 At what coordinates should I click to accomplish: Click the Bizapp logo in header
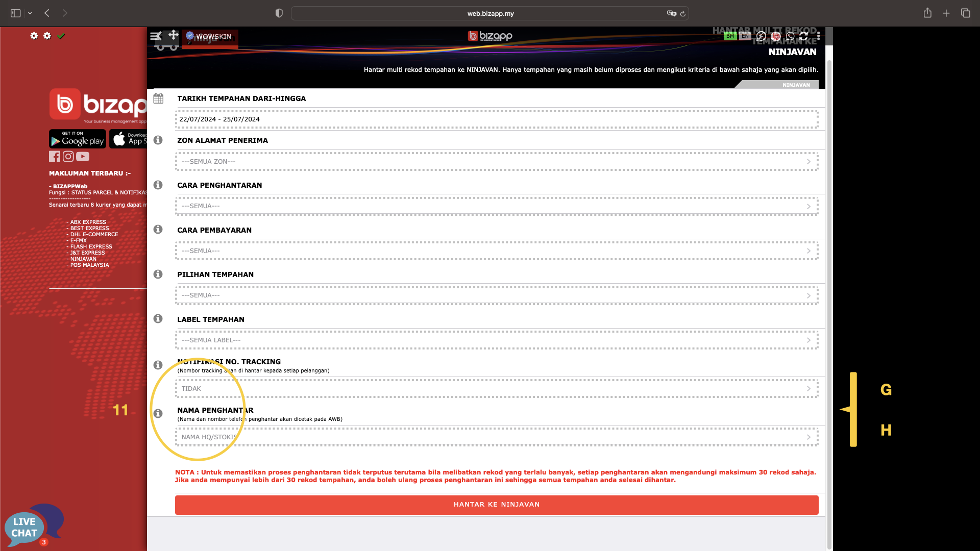pyautogui.click(x=490, y=36)
